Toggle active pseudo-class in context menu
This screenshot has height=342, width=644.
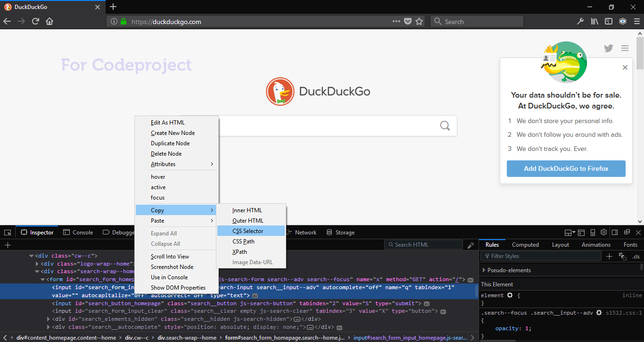(158, 187)
